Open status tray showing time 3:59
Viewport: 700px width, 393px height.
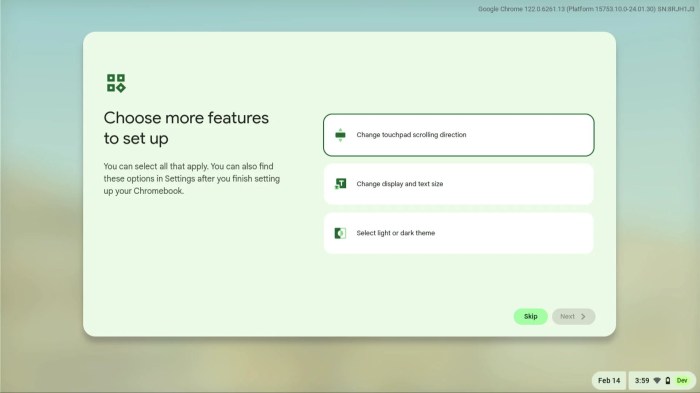coord(661,380)
